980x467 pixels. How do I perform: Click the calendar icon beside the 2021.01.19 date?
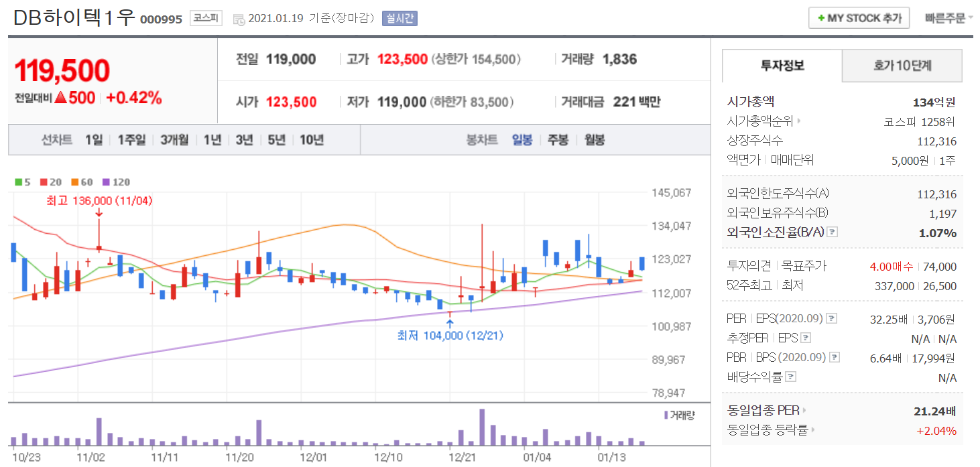(239, 19)
